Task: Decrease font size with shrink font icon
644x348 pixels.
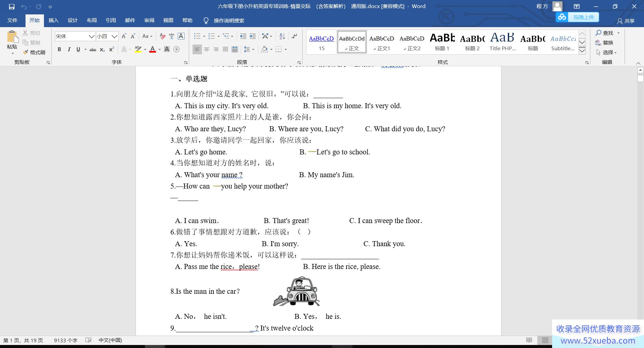Action: (133, 36)
